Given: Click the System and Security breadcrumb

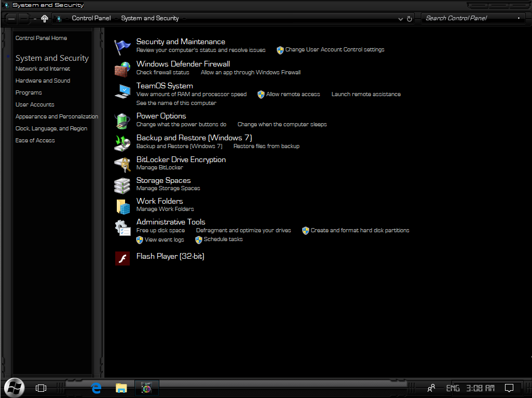Looking at the screenshot, I should 150,18.
